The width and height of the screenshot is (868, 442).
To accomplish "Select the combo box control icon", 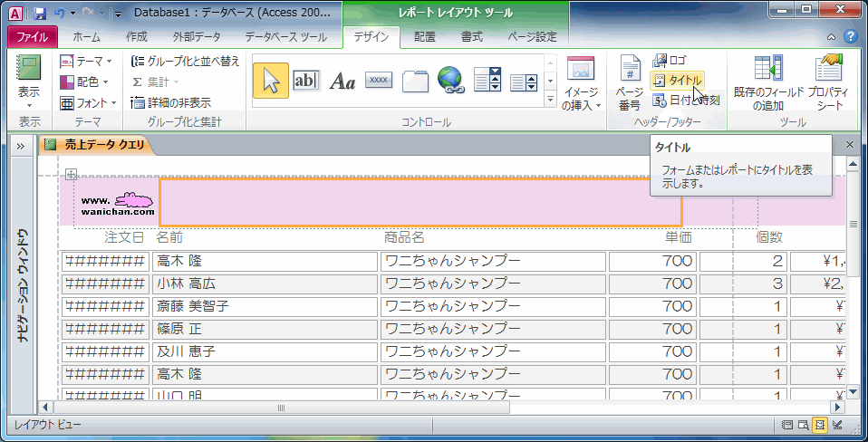I will (487, 81).
